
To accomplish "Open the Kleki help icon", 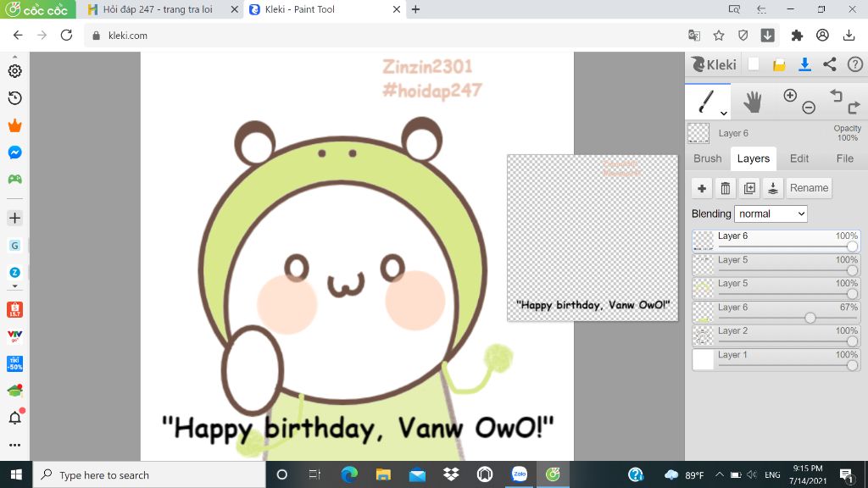I will coord(854,64).
